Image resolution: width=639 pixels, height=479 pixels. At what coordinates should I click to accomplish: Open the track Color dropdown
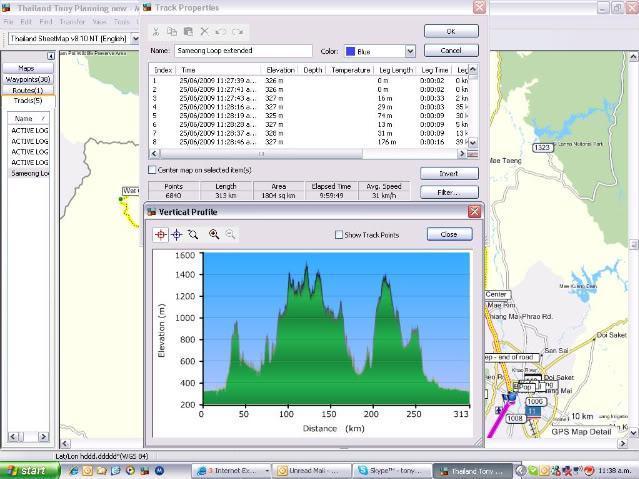click(x=410, y=51)
